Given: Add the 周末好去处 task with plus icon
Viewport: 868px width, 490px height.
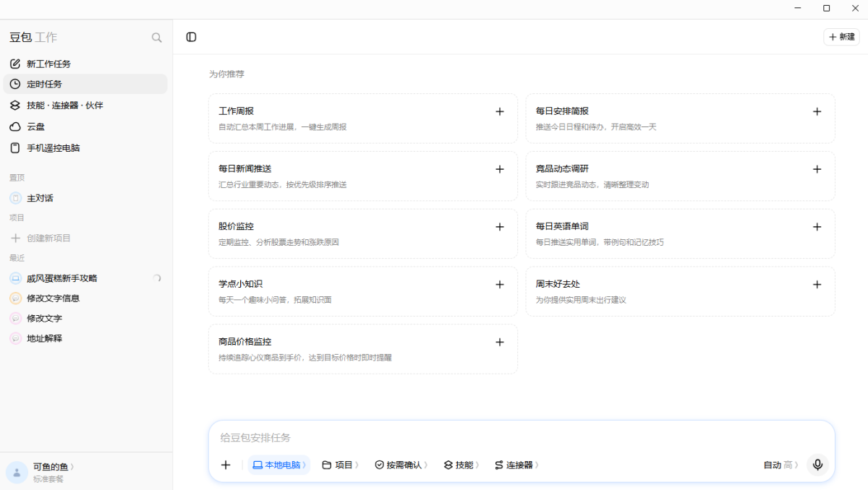Looking at the screenshot, I should 817,284.
